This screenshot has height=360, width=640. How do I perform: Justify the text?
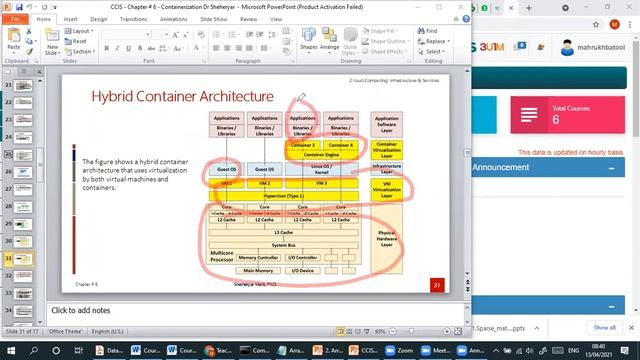[249, 49]
